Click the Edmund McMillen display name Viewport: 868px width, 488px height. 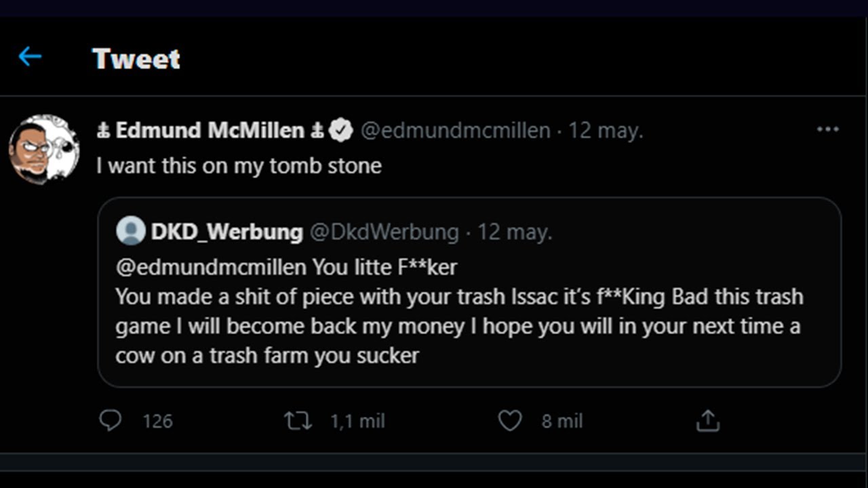pyautogui.click(x=210, y=130)
